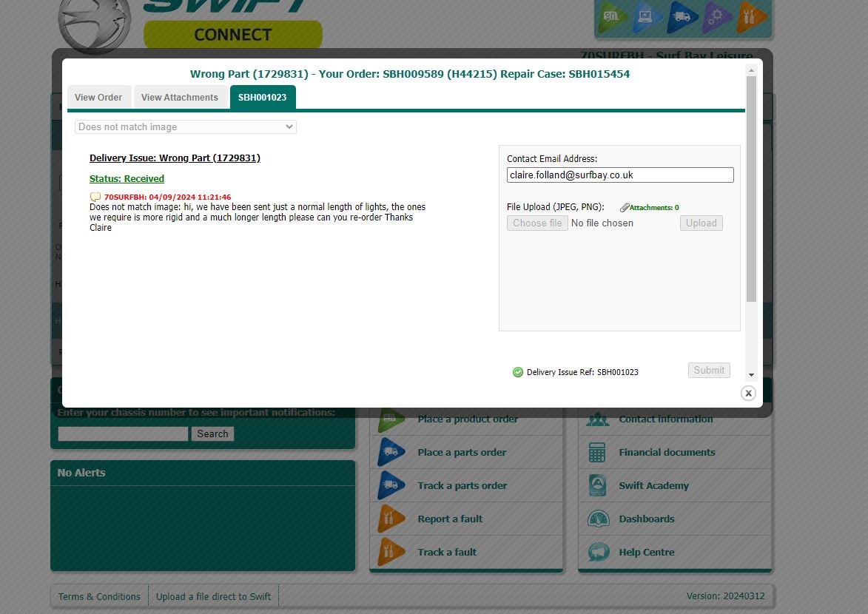Click the orange tools triangle icon in header
Image resolution: width=868 pixels, height=614 pixels.
click(x=751, y=16)
